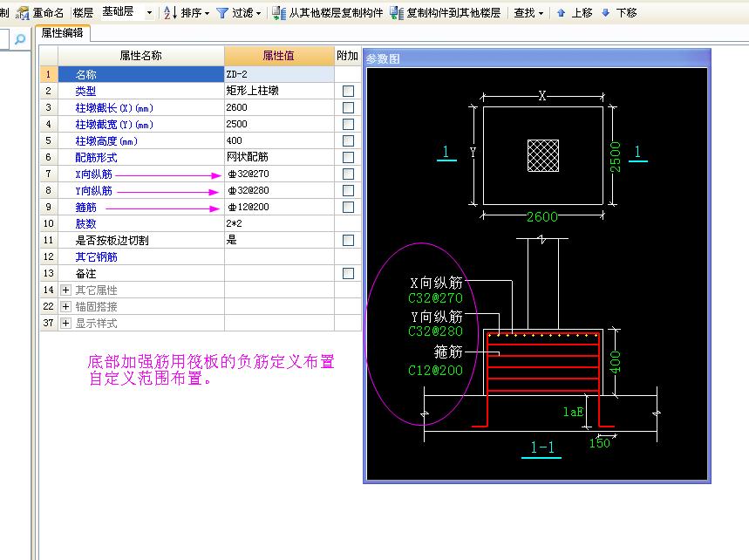This screenshot has width=749, height=560.
Task: Click the 参数图 panel title
Action: (383, 58)
